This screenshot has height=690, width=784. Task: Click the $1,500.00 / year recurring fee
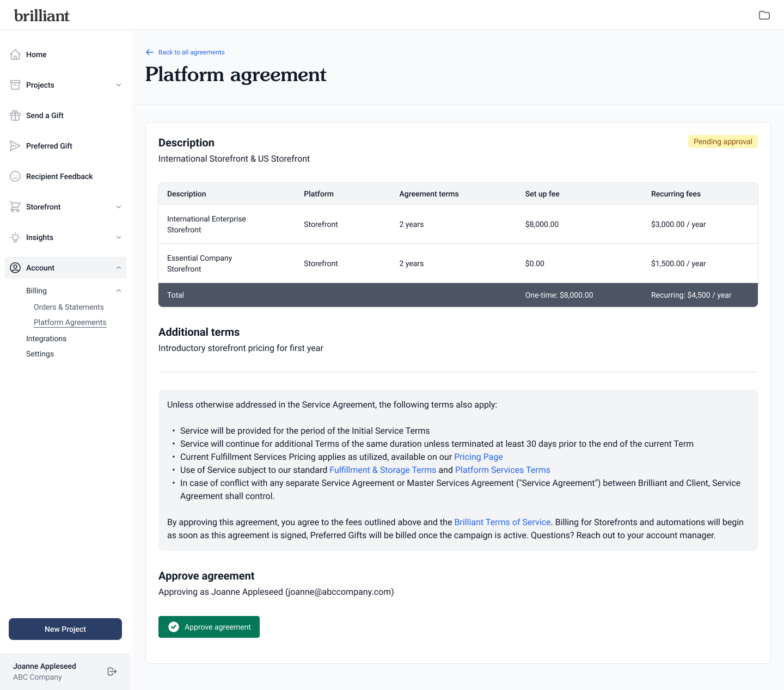(678, 263)
